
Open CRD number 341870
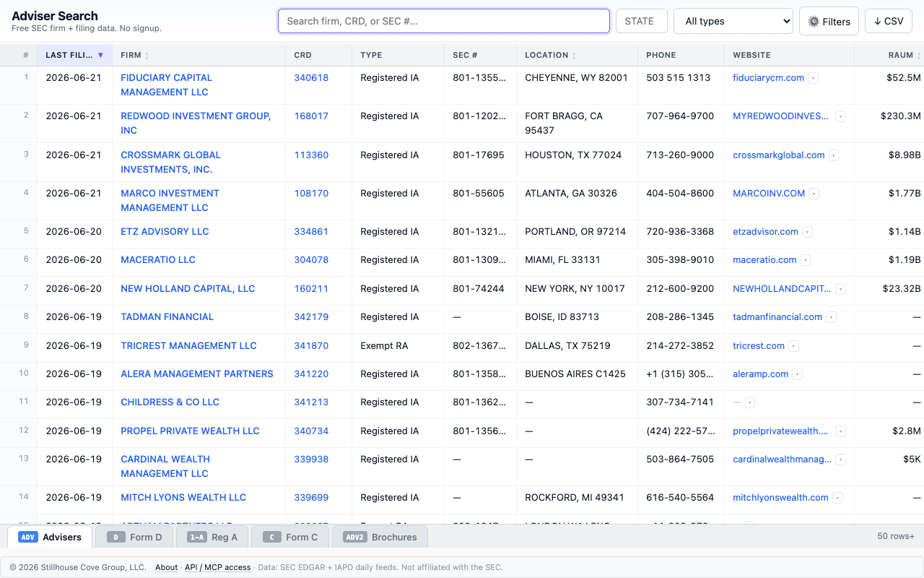point(311,345)
